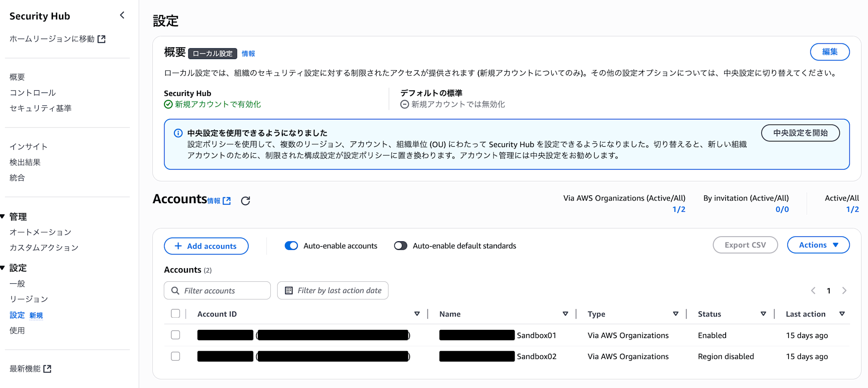Click into the Filter accounts search field

(x=217, y=291)
